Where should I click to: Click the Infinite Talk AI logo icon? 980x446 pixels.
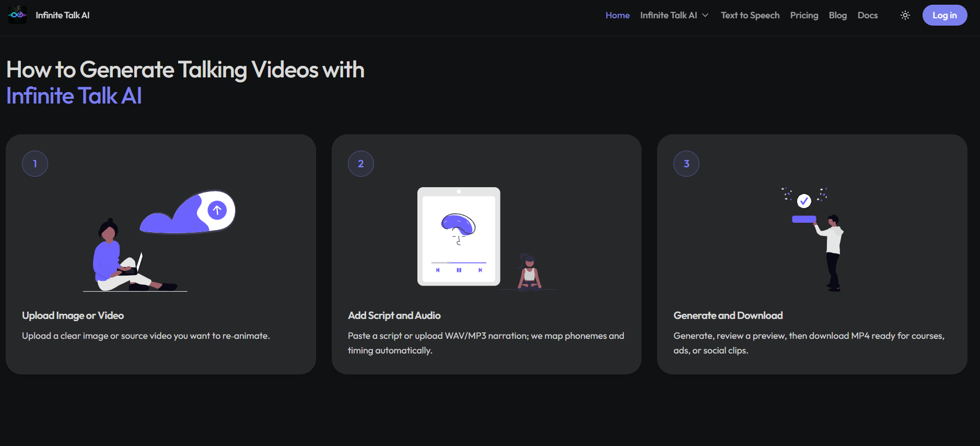pos(17,15)
